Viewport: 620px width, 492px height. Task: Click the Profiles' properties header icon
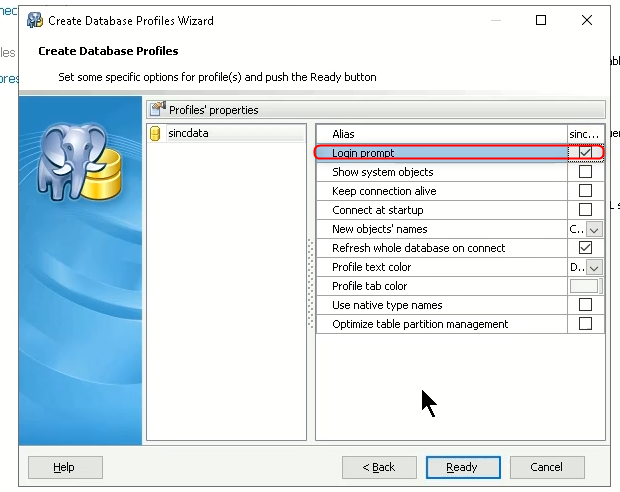(157, 110)
